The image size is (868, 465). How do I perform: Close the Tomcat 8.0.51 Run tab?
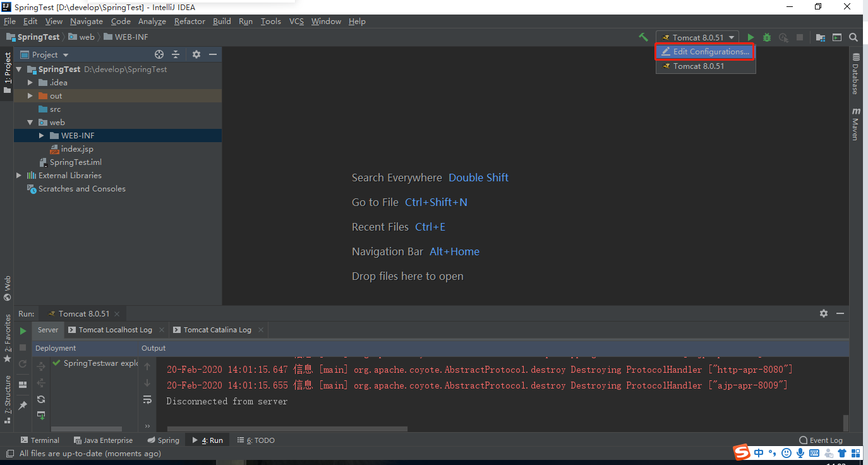click(x=117, y=313)
